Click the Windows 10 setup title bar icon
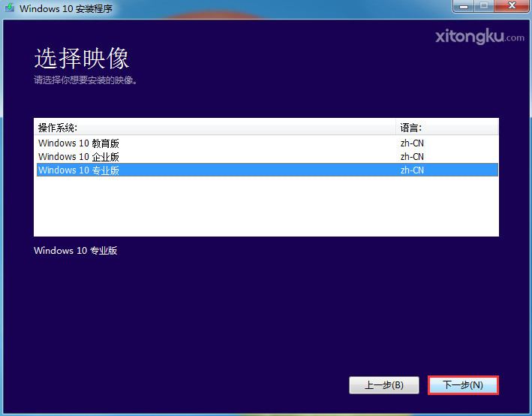532x416 pixels. [x=10, y=8]
